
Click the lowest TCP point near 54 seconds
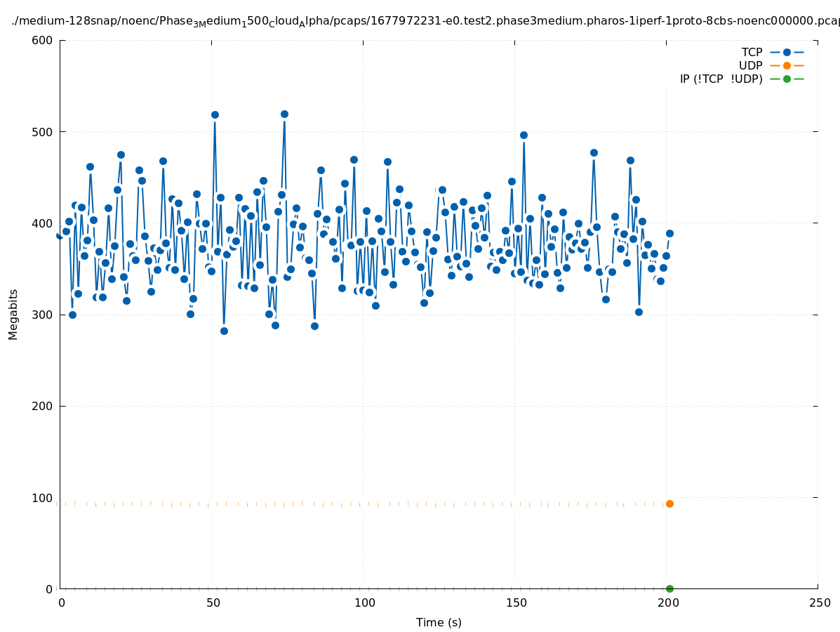[224, 331]
